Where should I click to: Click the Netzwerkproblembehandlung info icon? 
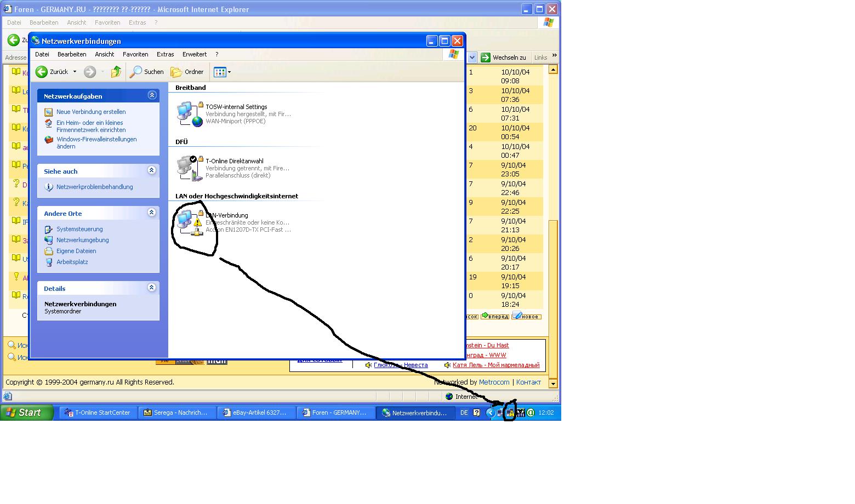49,187
